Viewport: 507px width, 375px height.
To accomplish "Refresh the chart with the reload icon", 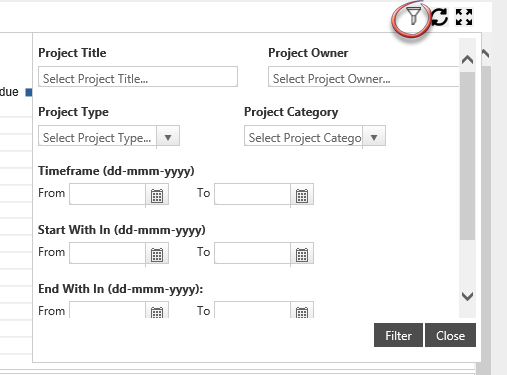I will click(439, 17).
